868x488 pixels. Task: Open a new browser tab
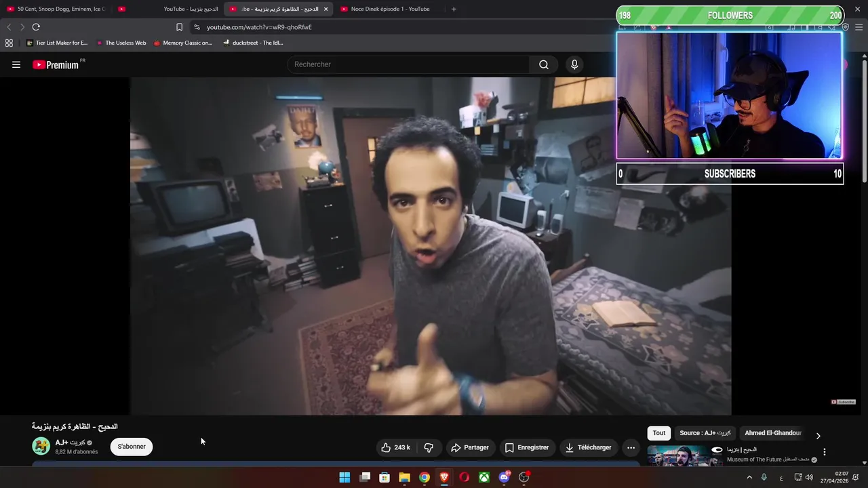tap(454, 9)
